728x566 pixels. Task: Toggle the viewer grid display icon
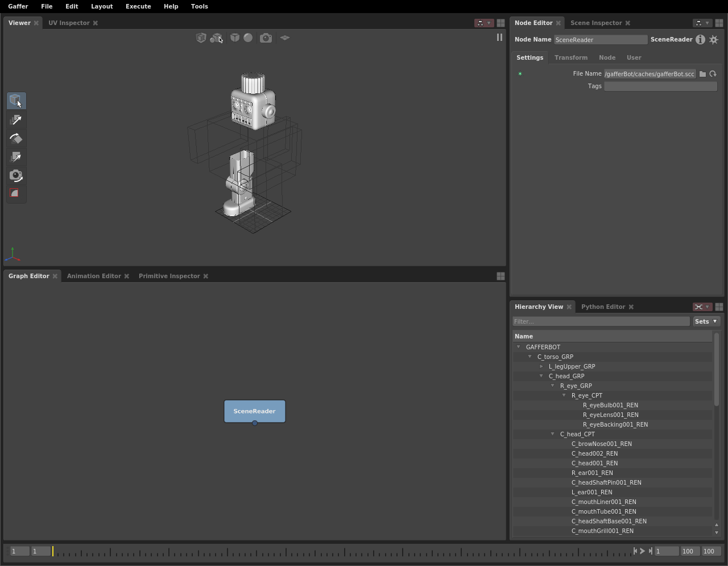(x=285, y=38)
